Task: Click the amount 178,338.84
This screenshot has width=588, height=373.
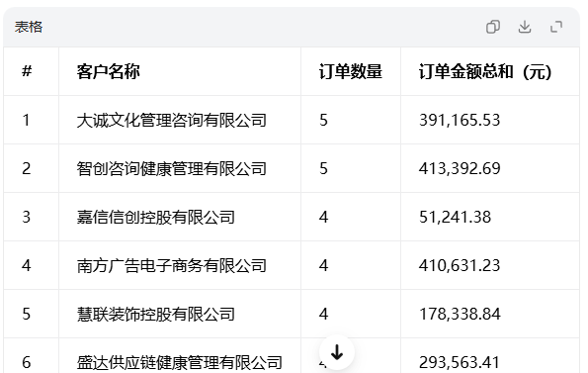Action: [x=460, y=314]
